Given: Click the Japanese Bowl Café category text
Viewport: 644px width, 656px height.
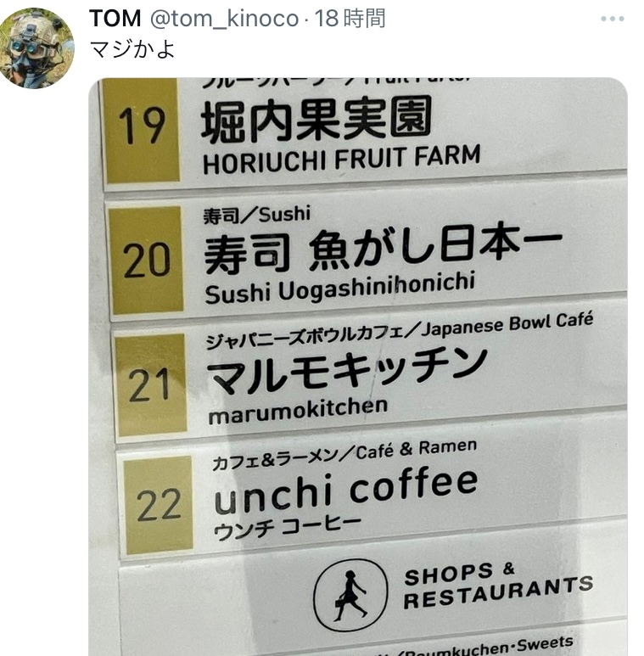Looking at the screenshot, I should point(507,325).
